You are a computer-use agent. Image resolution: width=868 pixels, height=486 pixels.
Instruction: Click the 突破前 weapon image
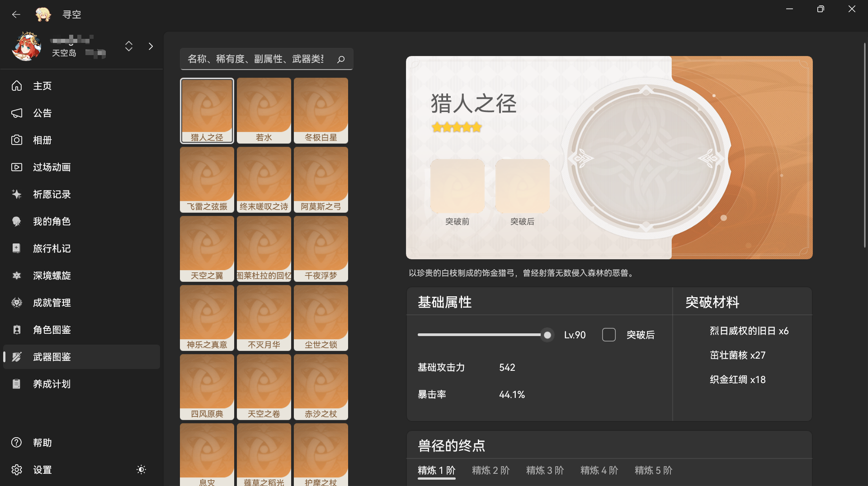click(x=458, y=186)
